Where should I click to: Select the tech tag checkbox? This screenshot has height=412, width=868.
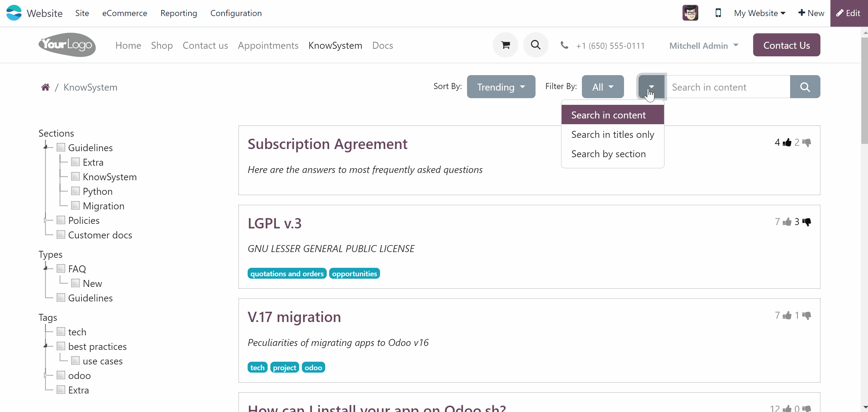coord(61,331)
